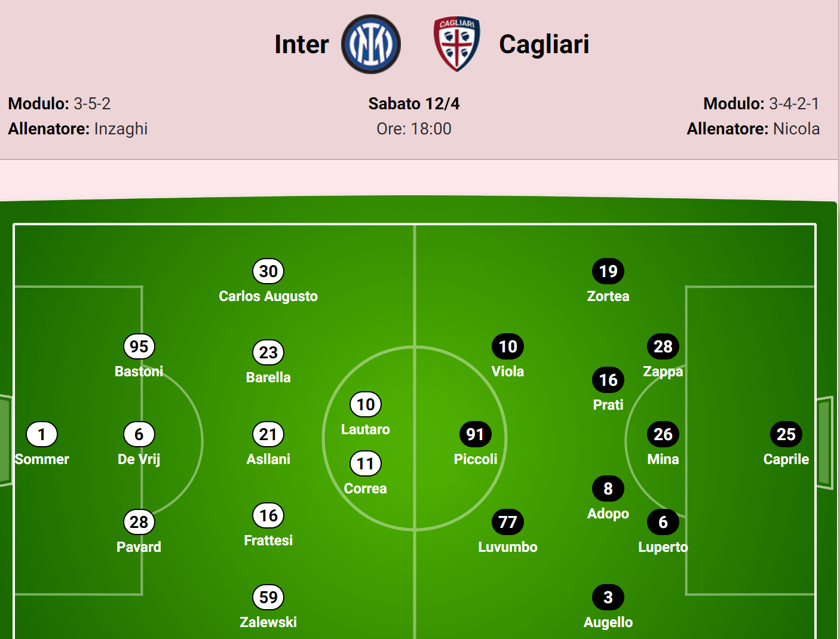Image resolution: width=840 pixels, height=639 pixels.
Task: Click the Correa player name label
Action: click(x=366, y=489)
